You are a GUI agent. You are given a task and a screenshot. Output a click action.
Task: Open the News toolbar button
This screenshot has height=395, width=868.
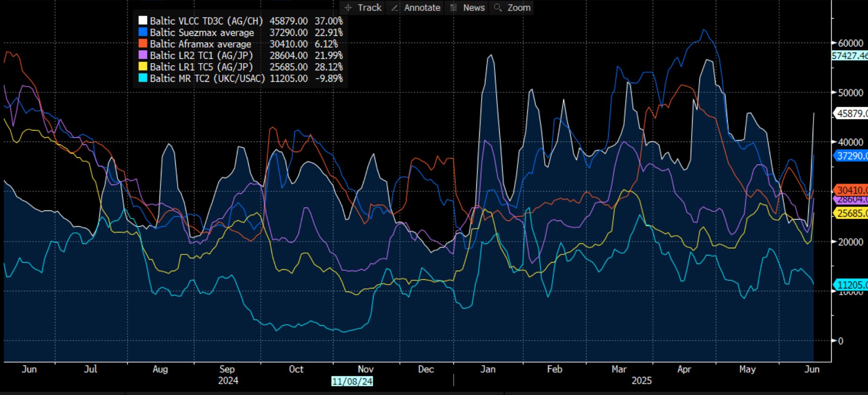[467, 8]
